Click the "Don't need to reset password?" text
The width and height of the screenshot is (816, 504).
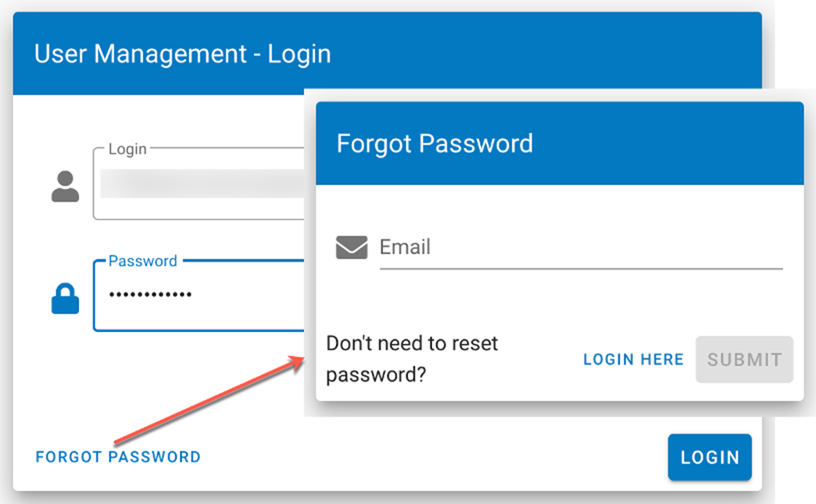point(412,359)
